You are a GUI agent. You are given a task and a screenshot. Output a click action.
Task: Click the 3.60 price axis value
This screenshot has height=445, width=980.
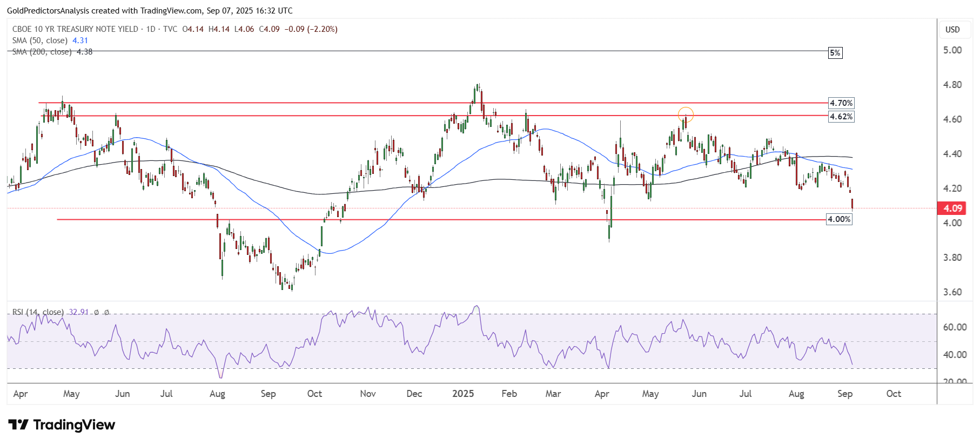pyautogui.click(x=952, y=292)
